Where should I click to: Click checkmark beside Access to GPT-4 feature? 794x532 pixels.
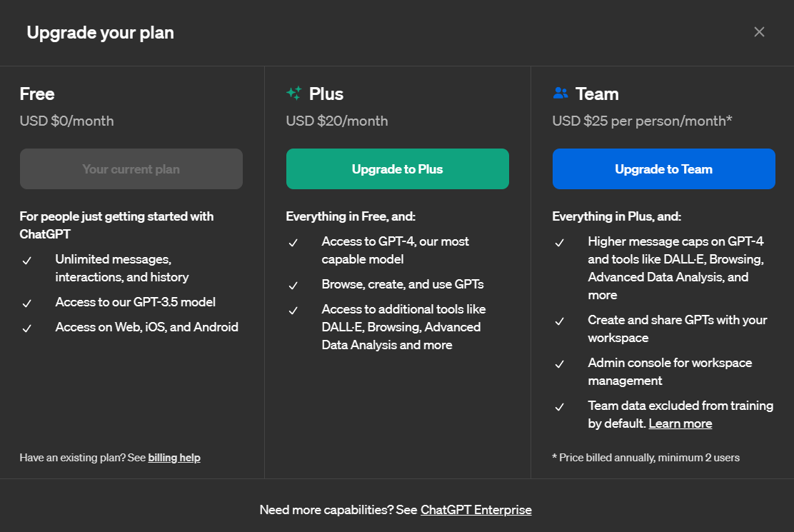pyautogui.click(x=293, y=243)
